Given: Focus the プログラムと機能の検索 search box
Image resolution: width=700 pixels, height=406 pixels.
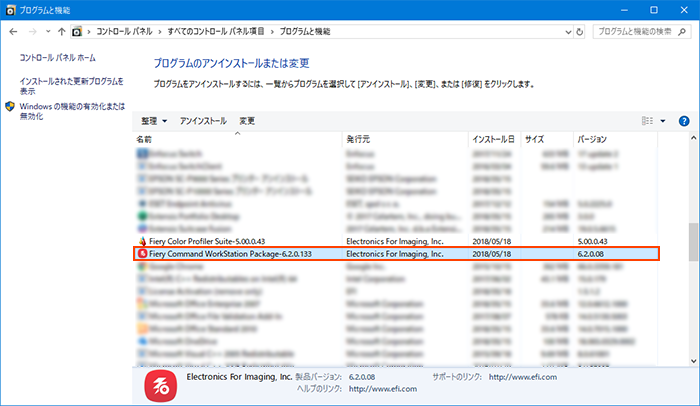Looking at the screenshot, I should coord(642,31).
